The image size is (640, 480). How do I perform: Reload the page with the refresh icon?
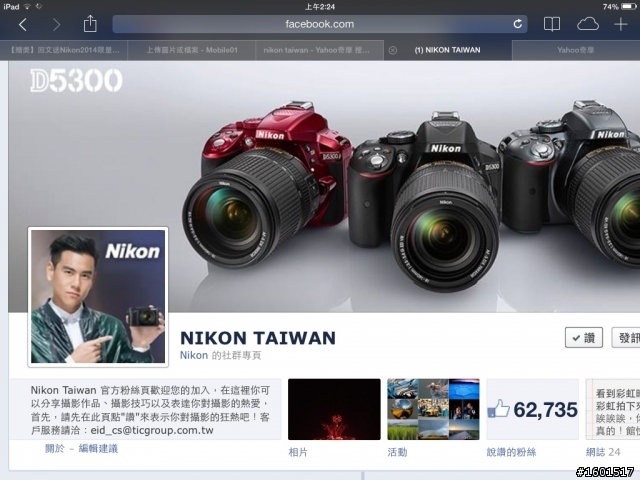(518, 24)
